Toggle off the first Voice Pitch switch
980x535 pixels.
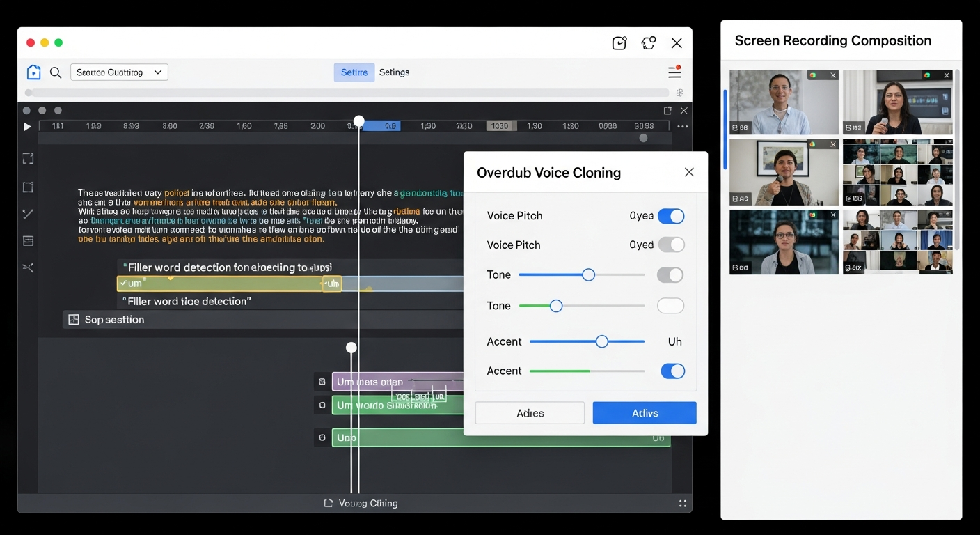(671, 216)
